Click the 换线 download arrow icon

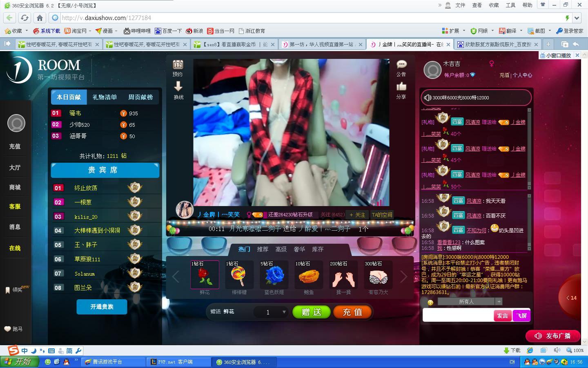tap(178, 86)
